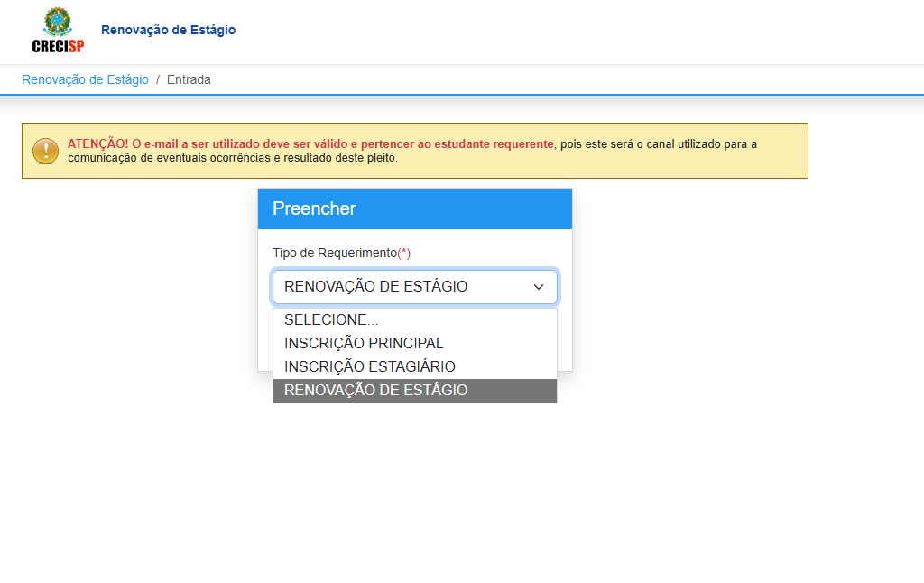This screenshot has height=583, width=924.
Task: Click the CRECISP logo
Action: pos(58,30)
